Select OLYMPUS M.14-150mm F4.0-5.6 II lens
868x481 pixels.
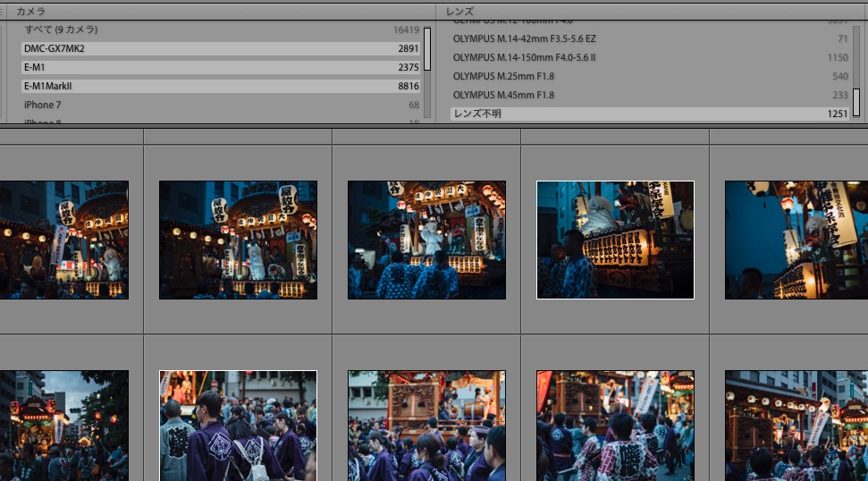650,57
